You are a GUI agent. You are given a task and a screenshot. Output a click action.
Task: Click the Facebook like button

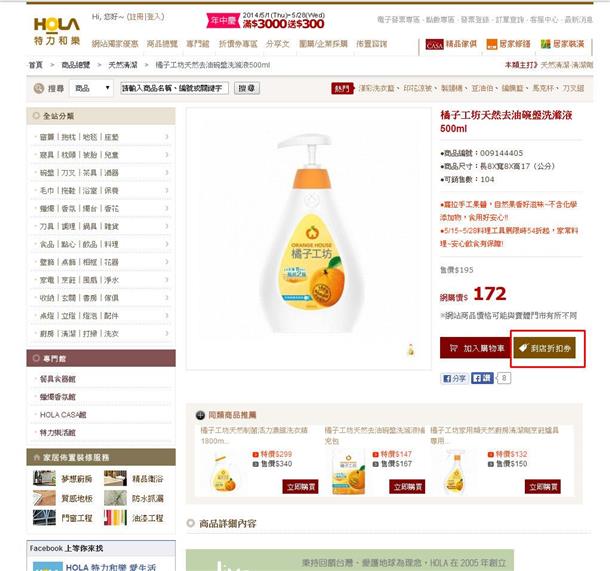coord(482,378)
